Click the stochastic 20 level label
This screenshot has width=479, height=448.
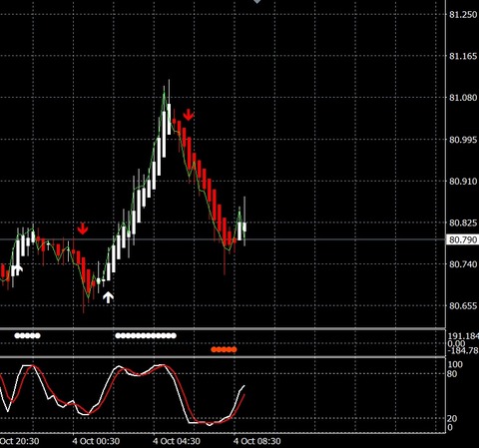(x=452, y=418)
